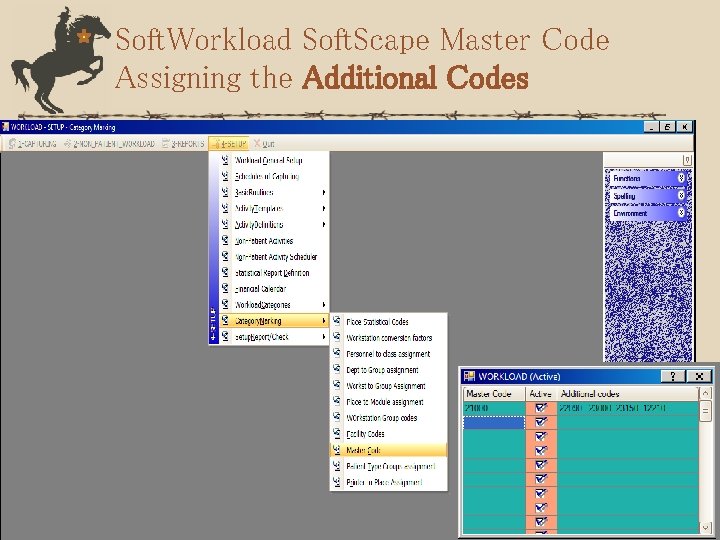Click the Financial Calendar menu icon

tap(225, 288)
